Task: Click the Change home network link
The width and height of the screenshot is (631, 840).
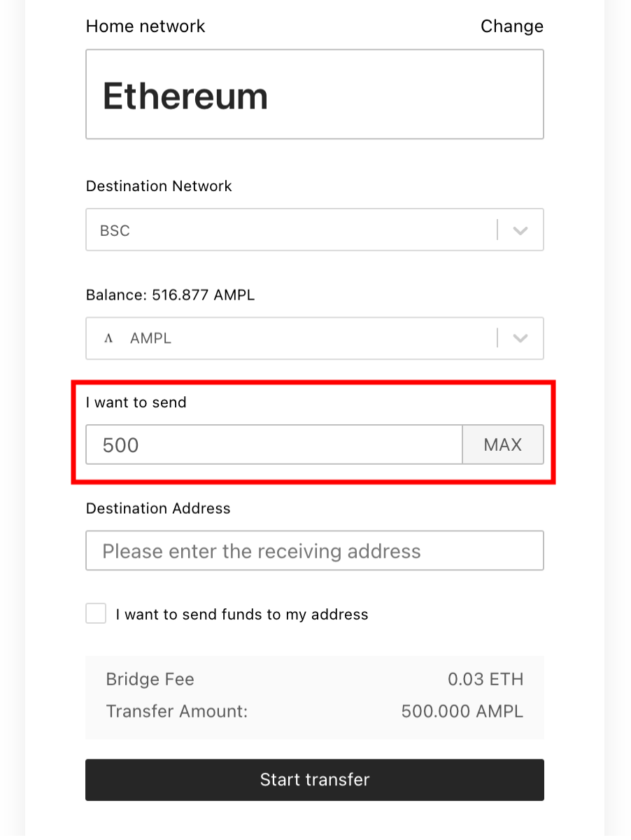Action: pos(511,27)
